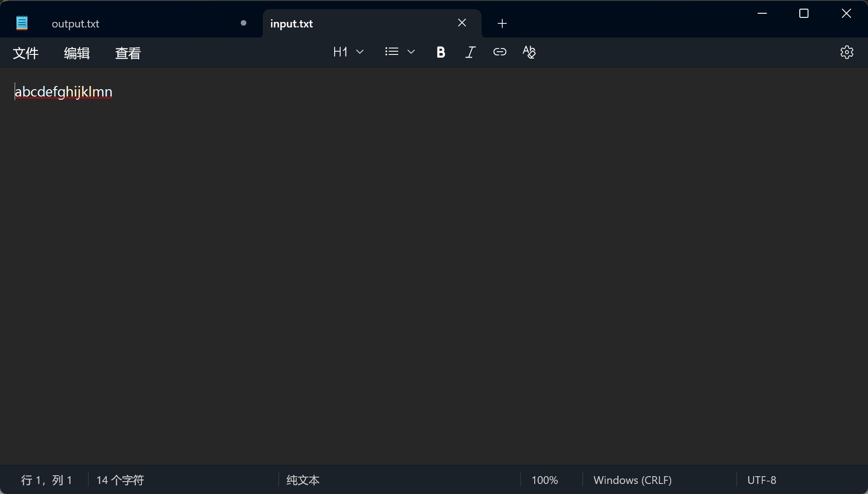868x494 pixels.
Task: Click the 纯文本 format indicator
Action: tap(303, 480)
